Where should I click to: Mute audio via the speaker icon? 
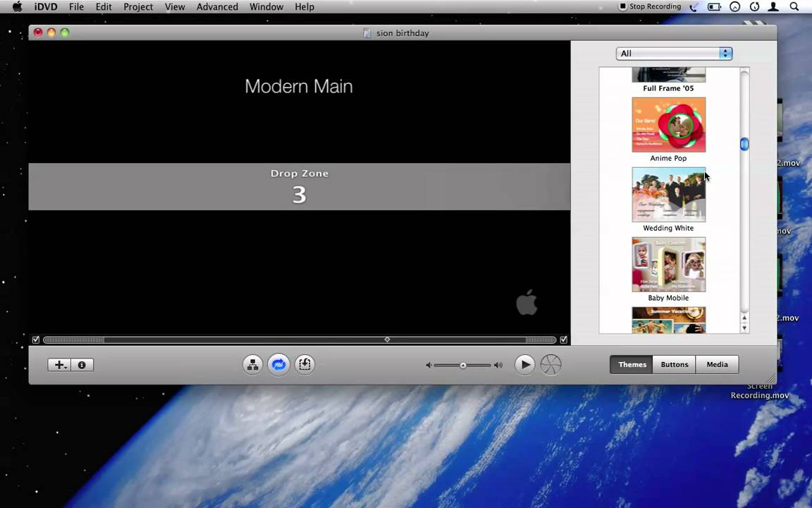click(428, 365)
